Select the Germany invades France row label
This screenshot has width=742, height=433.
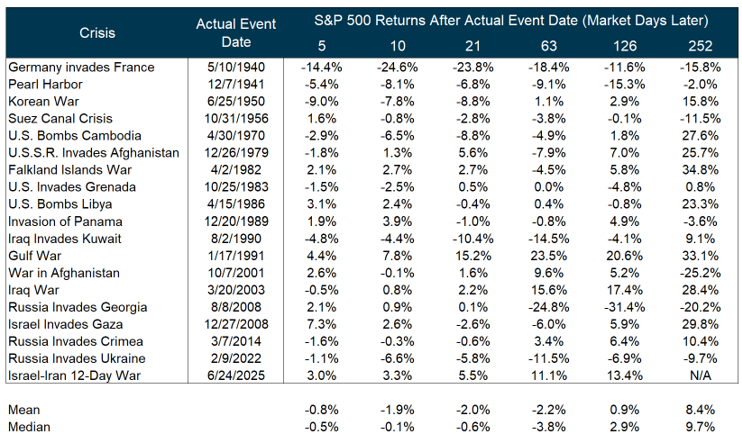[x=81, y=66]
